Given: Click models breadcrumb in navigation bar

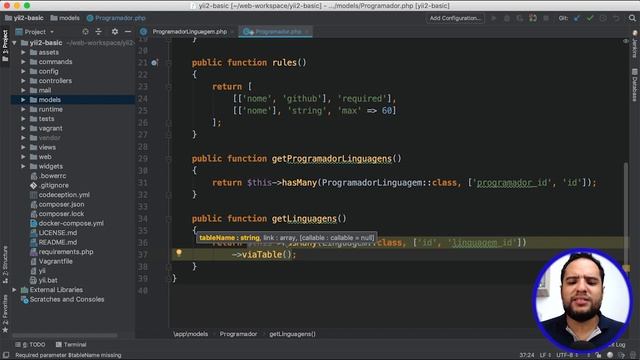Looking at the screenshot, I should pos(65,18).
